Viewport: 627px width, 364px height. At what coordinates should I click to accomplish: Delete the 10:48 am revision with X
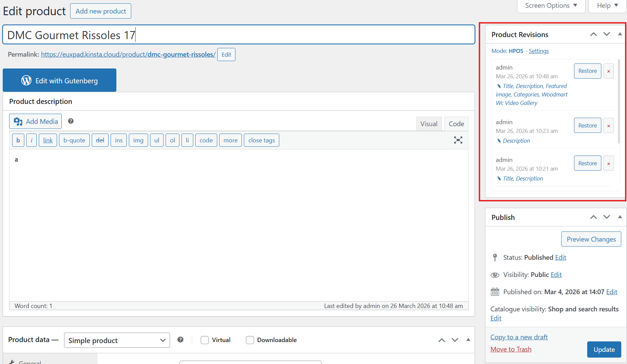(x=608, y=71)
